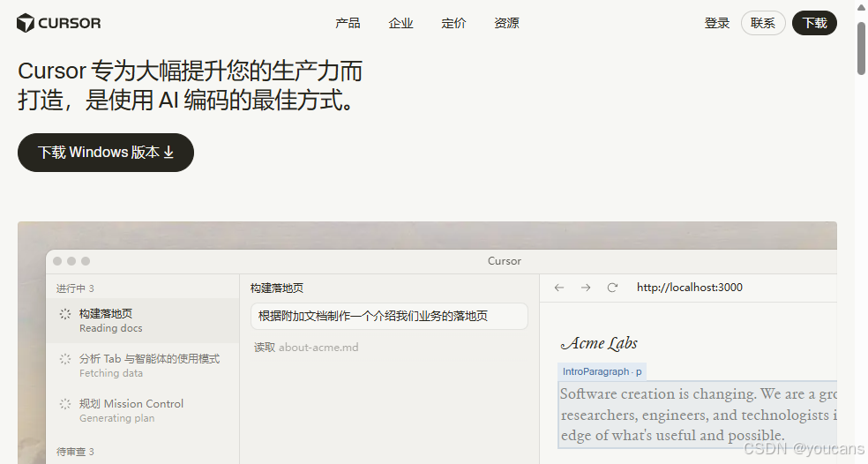Viewport: 868px width, 464px height.
Task: Click the middle minimize dot in demo window
Action: point(71,261)
